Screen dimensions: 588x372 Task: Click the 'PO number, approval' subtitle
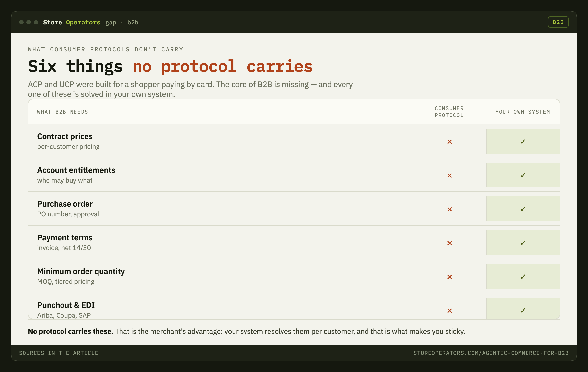click(x=68, y=214)
